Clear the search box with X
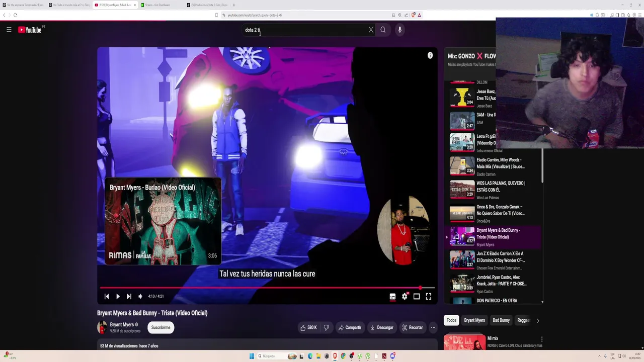644x362 pixels. click(371, 30)
